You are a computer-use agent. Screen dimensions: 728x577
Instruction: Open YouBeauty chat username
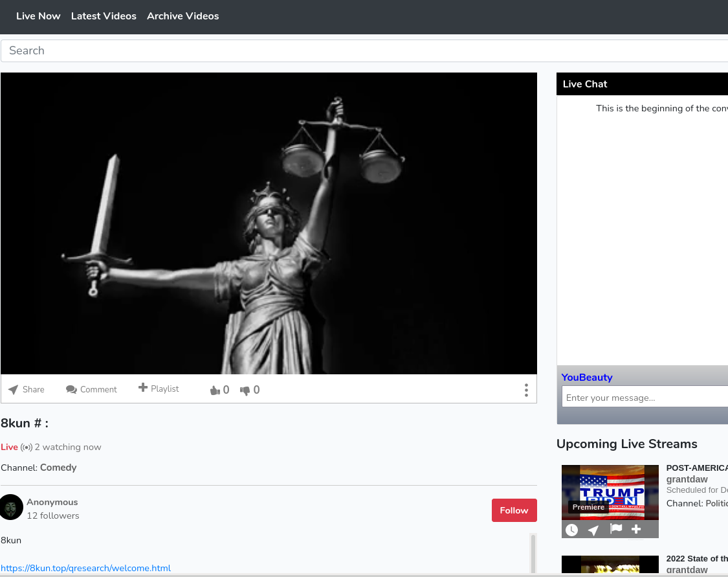pos(587,378)
